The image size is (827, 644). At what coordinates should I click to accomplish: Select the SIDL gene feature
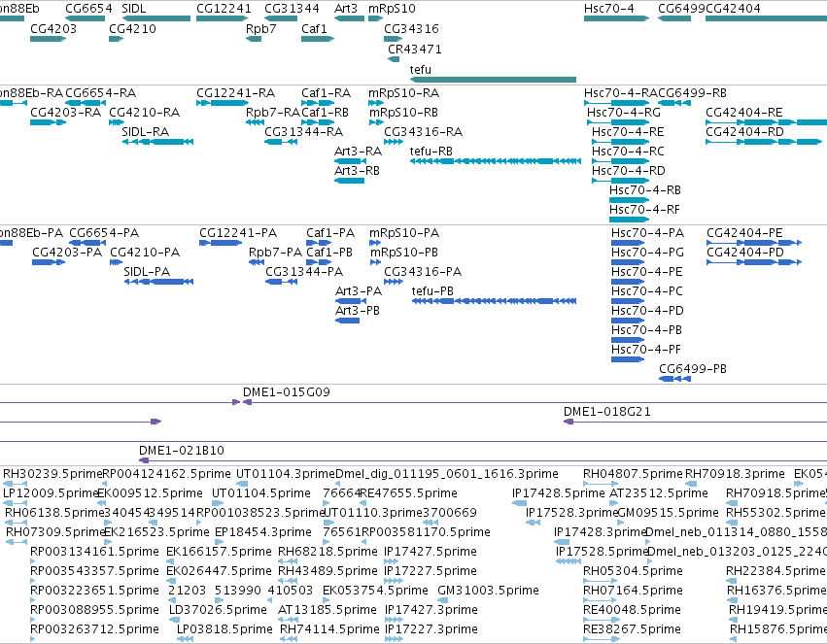(x=156, y=18)
